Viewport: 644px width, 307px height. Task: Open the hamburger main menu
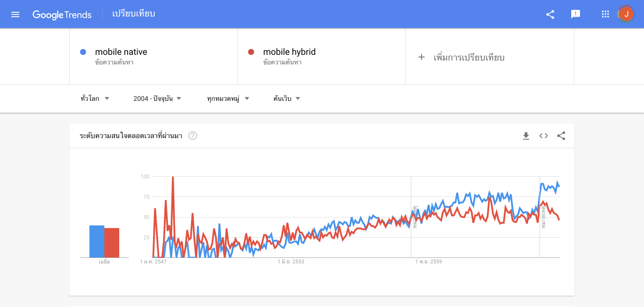tap(15, 14)
